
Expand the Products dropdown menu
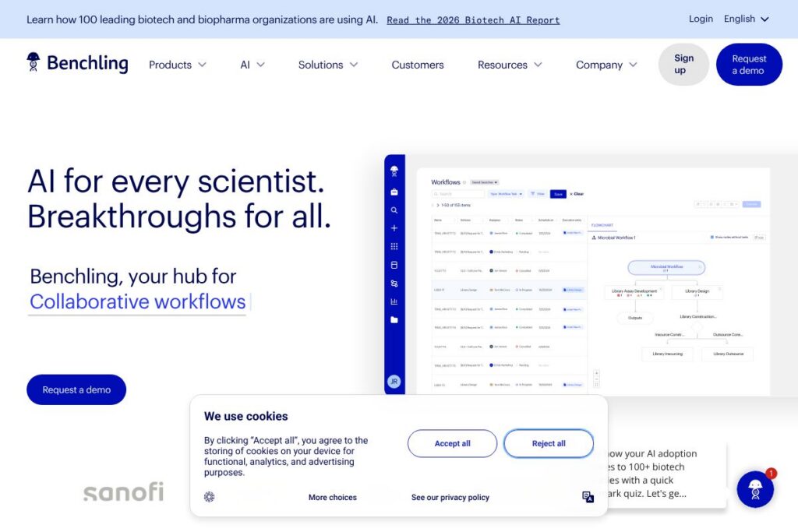(x=178, y=65)
